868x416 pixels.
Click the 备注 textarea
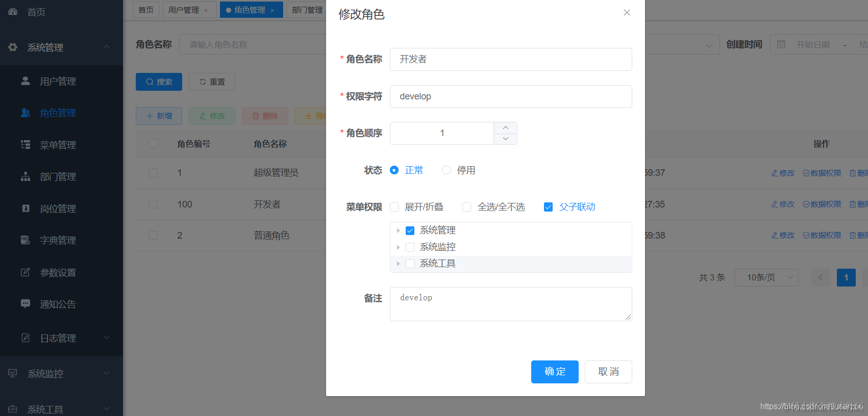[511, 304]
